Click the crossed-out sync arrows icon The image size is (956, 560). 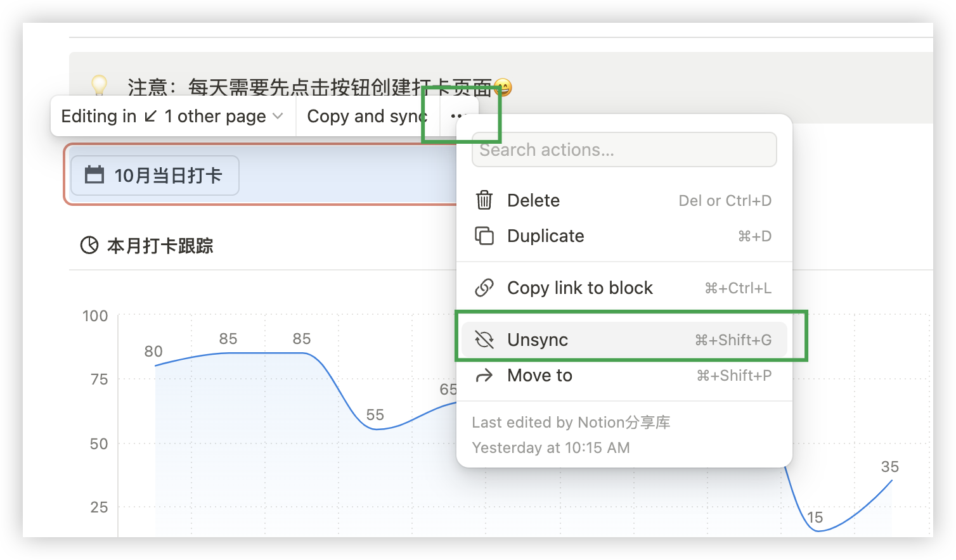pyautogui.click(x=484, y=340)
